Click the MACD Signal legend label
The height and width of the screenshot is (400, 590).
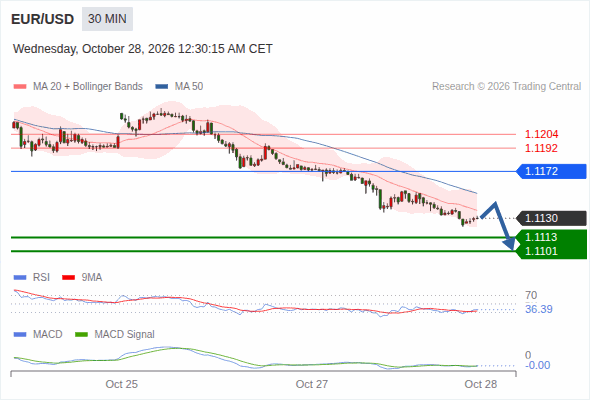coord(125,335)
